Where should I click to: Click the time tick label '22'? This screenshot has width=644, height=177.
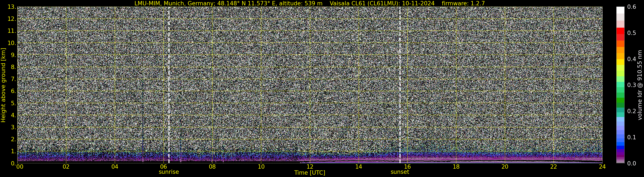click(x=554, y=167)
